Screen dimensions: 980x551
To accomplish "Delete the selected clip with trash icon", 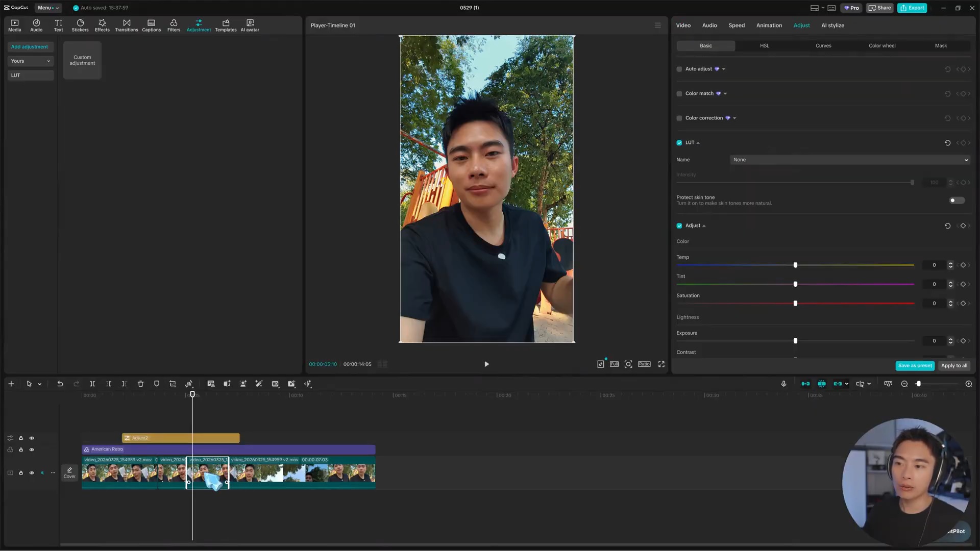I will 141,384.
